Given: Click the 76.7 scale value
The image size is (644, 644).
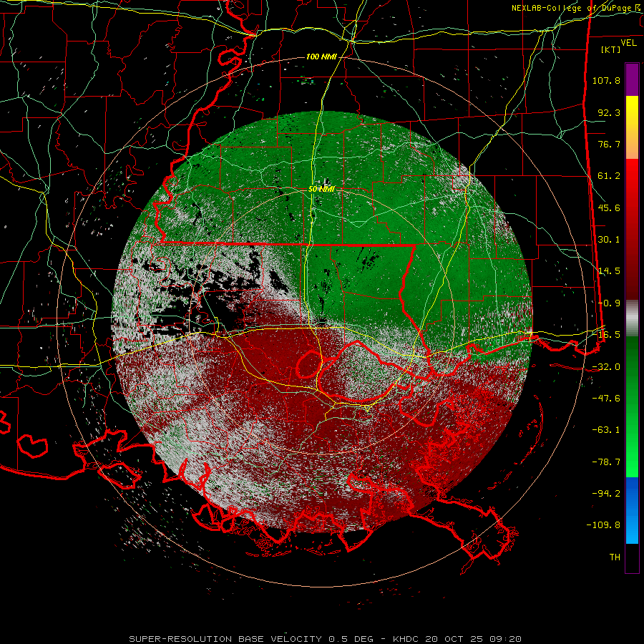Looking at the screenshot, I should (x=609, y=144).
